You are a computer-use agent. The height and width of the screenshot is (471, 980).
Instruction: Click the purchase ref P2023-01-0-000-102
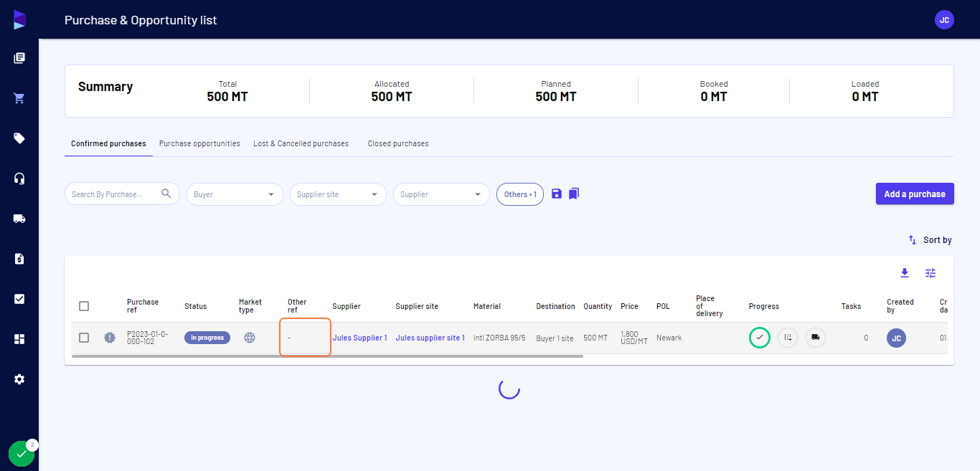click(x=147, y=338)
